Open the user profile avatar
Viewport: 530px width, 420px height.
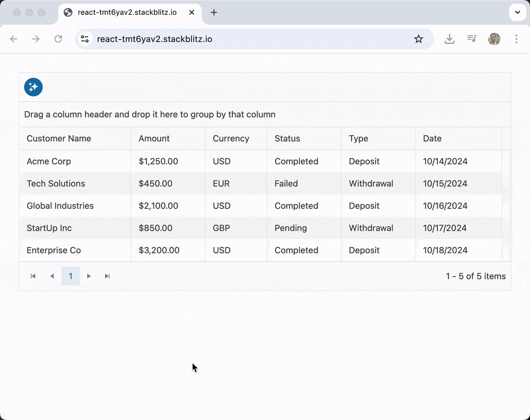pyautogui.click(x=494, y=39)
